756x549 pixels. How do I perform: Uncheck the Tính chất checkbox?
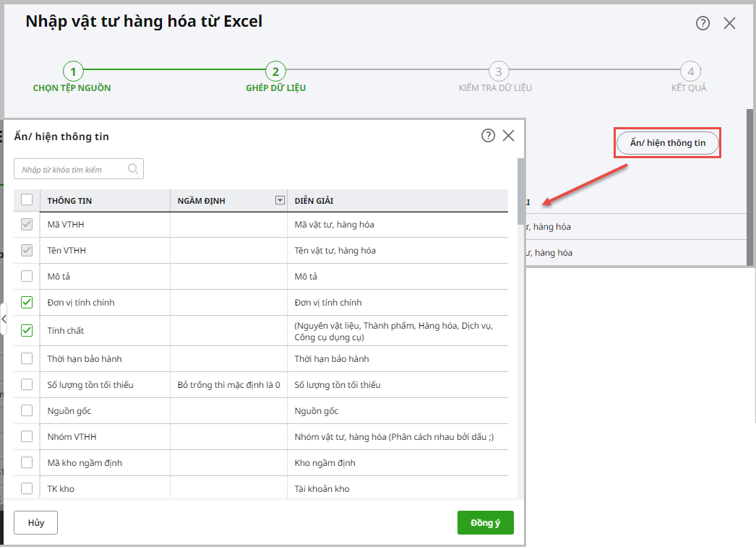point(27,330)
